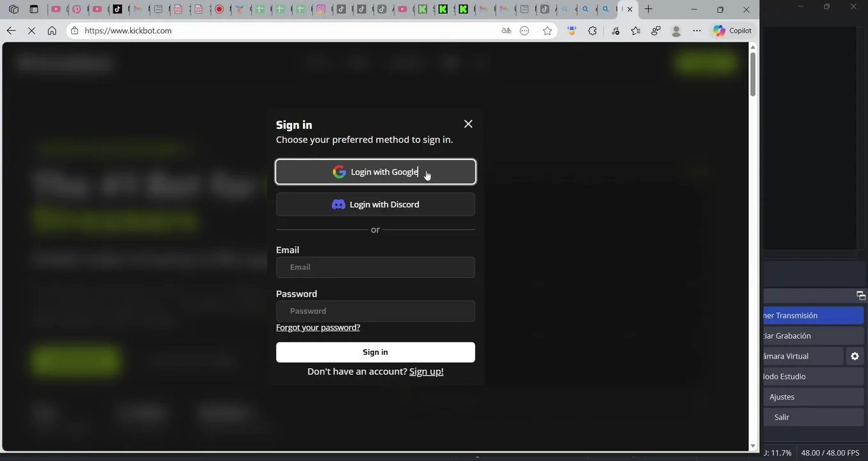The height and width of the screenshot is (461, 868).
Task: Switch to the Instagram tab
Action: [x=322, y=10]
